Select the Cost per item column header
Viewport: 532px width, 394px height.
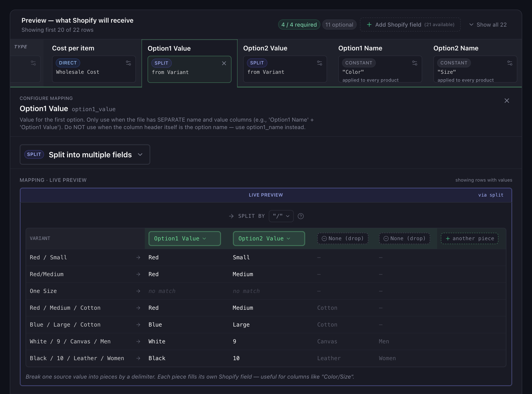(73, 48)
